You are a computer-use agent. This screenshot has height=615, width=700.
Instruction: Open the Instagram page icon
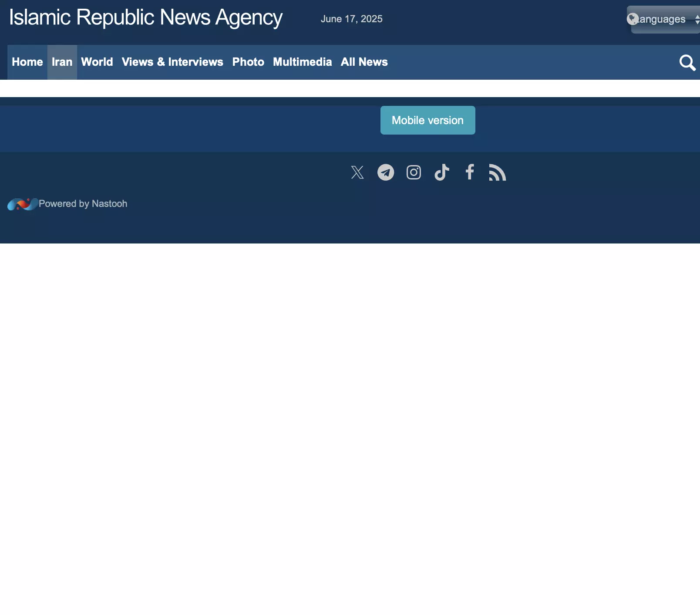[414, 172]
